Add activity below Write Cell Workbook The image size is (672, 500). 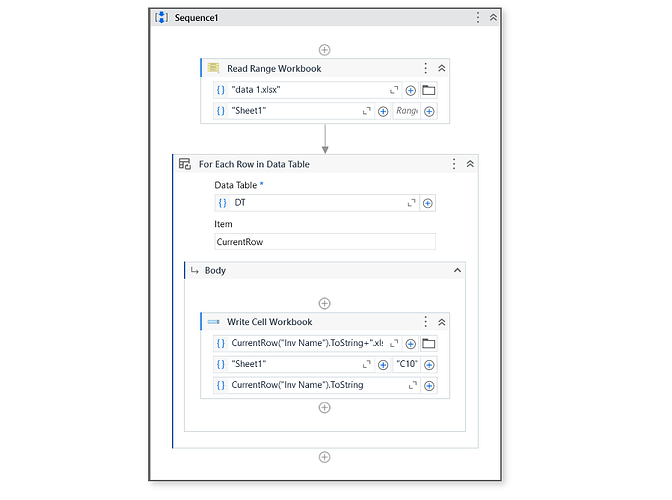(x=324, y=407)
